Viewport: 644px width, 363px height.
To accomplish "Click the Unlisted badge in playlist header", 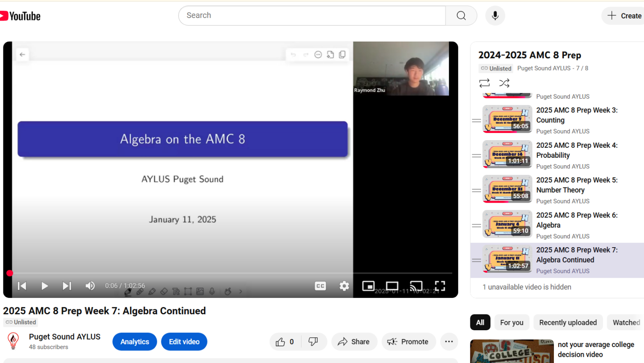I will pyautogui.click(x=496, y=68).
